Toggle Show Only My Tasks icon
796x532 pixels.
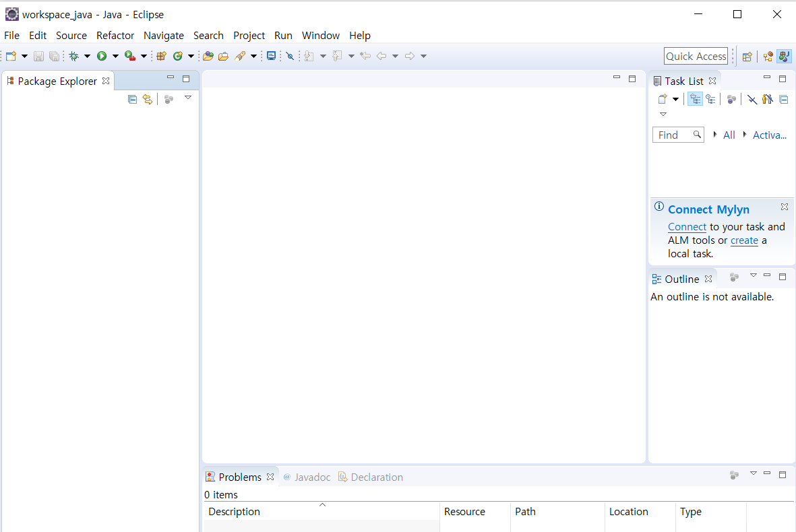click(768, 100)
